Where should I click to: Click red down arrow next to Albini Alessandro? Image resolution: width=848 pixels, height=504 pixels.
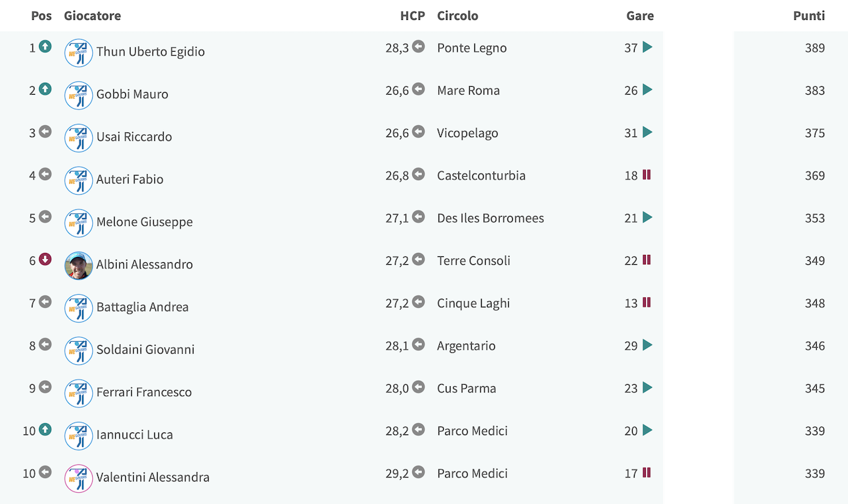point(45,259)
